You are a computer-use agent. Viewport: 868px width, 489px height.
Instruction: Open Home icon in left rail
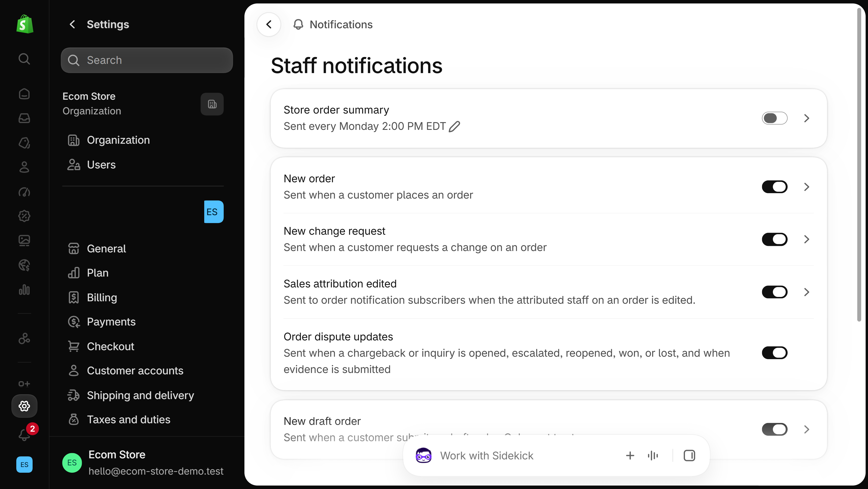tap(24, 94)
